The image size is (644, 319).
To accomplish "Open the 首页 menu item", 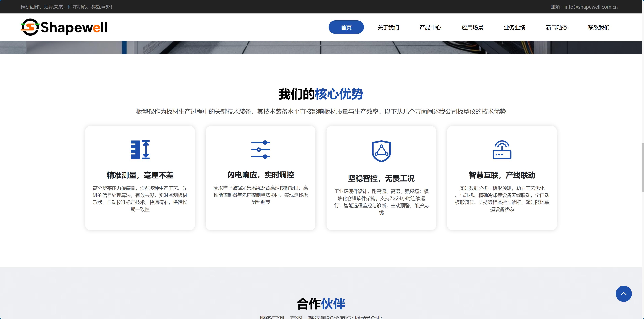I will click(x=346, y=27).
